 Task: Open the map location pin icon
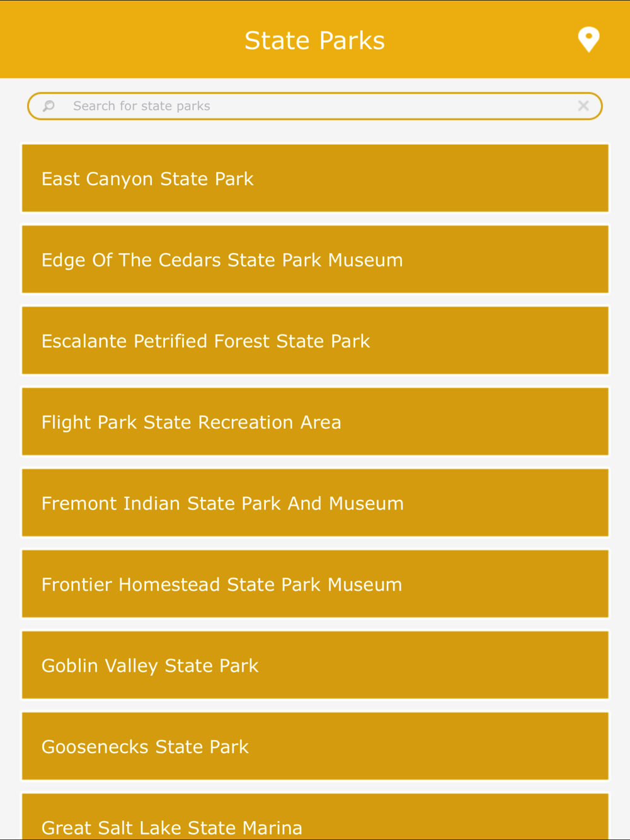click(x=588, y=40)
